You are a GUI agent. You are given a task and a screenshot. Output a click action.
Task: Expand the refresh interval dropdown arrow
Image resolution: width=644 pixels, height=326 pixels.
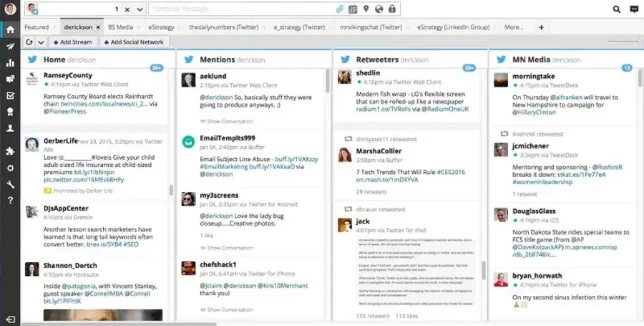click(x=41, y=42)
